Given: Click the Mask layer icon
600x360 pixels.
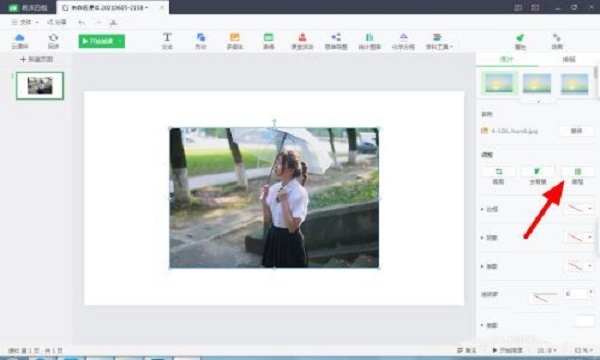Looking at the screenshot, I should pyautogui.click(x=577, y=171).
